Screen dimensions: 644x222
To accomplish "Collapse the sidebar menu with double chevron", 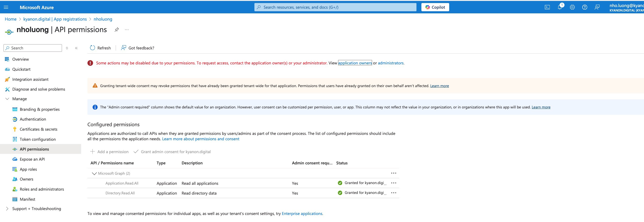I will (76, 48).
